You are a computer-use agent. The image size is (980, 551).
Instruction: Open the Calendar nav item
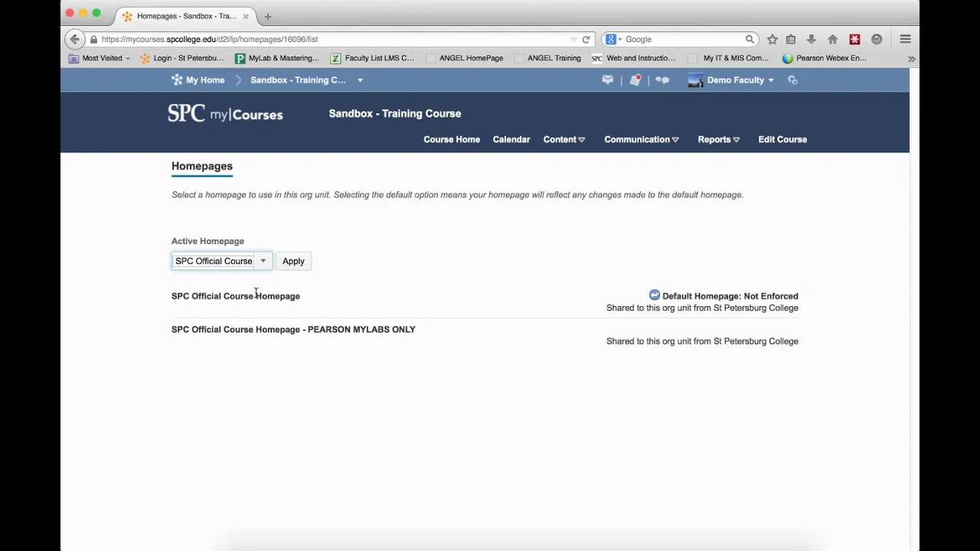[511, 139]
